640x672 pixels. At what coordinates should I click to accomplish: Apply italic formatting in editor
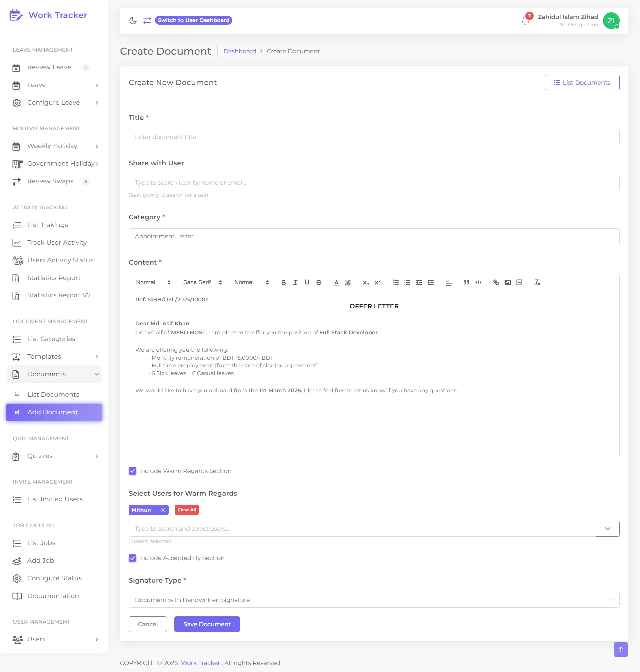click(295, 282)
